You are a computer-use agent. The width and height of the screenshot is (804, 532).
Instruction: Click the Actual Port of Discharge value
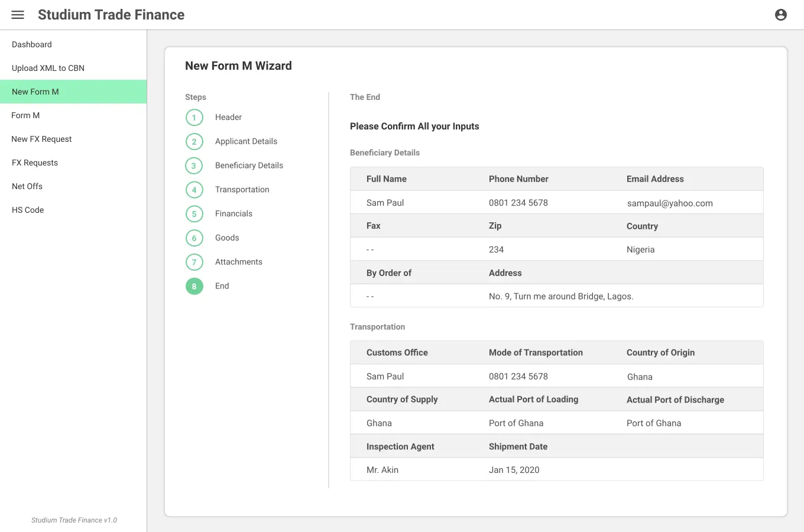654,423
